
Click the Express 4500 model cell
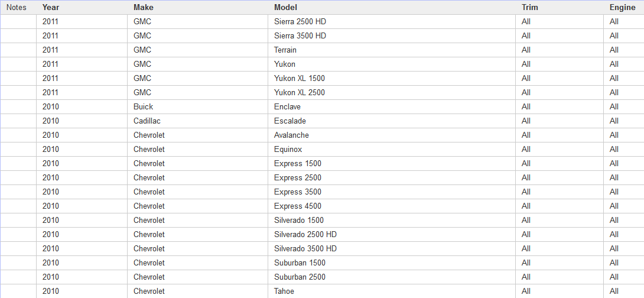(x=298, y=206)
